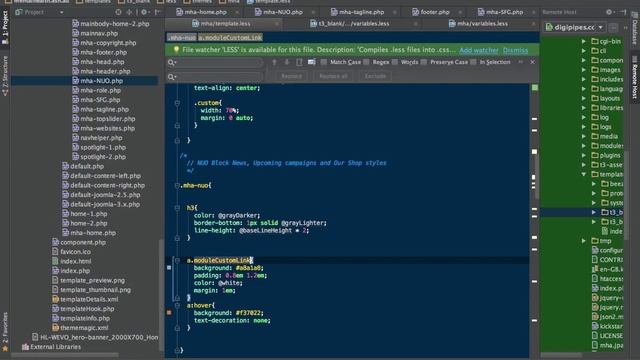Click the show-in-Find-window icon in find bar
The width and height of the screenshot is (640, 360).
click(312, 62)
